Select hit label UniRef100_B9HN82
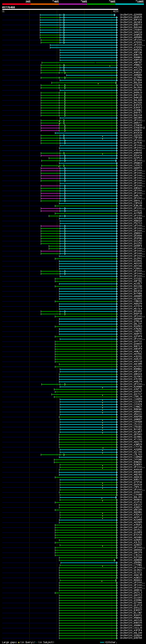Image resolution: width=146 pixels, height=644 pixels. pos(131,369)
